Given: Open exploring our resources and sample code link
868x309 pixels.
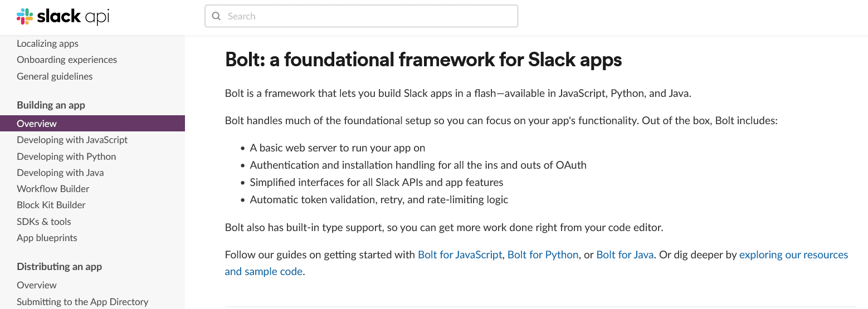Looking at the screenshot, I should (x=793, y=255).
